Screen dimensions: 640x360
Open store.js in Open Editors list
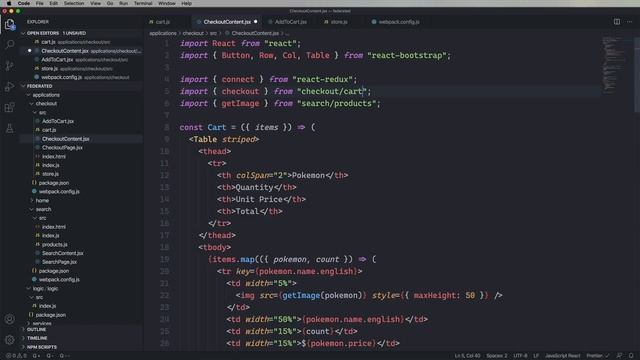pos(82,69)
